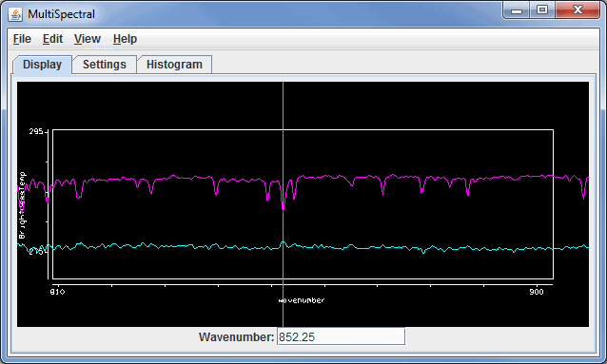Switch to the Histogram tab
Viewport: 607px width, 364px height.
(x=174, y=65)
